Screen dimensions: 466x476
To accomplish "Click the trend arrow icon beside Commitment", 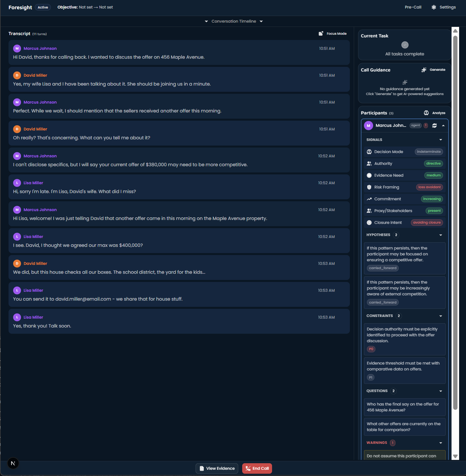I will tap(369, 199).
